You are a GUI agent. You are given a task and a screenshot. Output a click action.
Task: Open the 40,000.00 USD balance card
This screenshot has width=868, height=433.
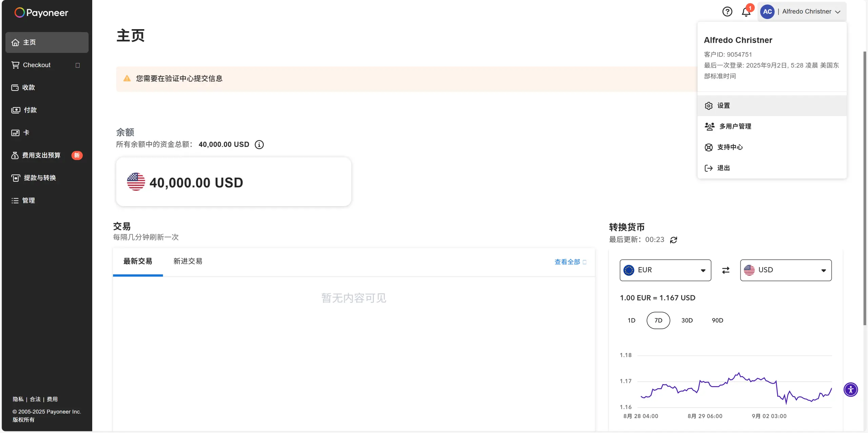pos(234,182)
